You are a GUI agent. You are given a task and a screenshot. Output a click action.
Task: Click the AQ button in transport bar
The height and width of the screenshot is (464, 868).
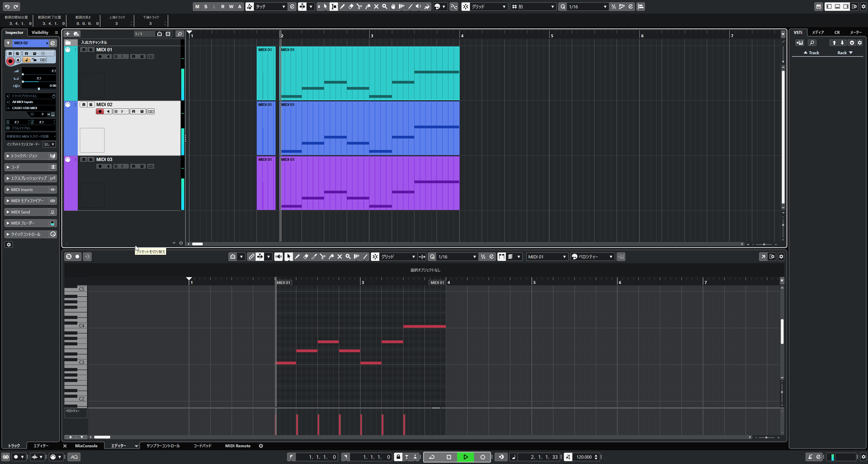click(74, 457)
